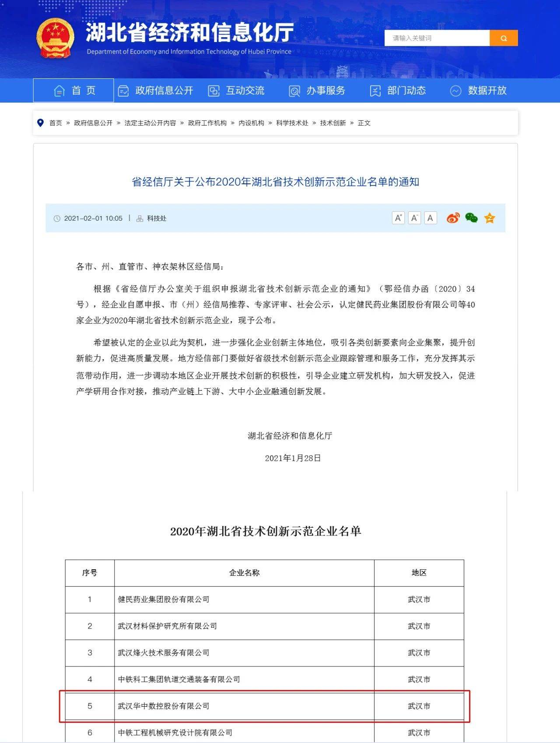Open the 部门动态 menu
Viewport: 560px width, 743px height.
click(398, 91)
